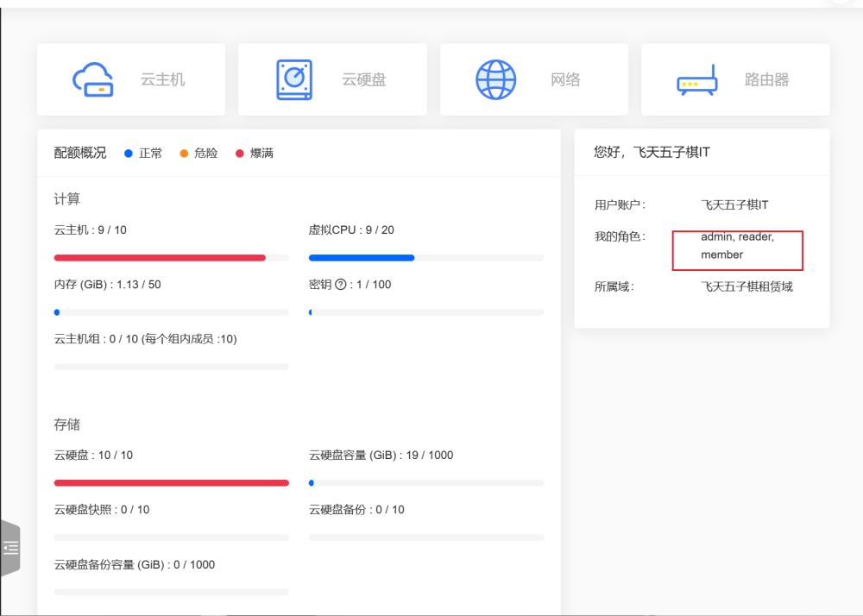Screen dimensions: 863x616
Task: Click the cloud host (云主机) icon
Action: coord(93,79)
